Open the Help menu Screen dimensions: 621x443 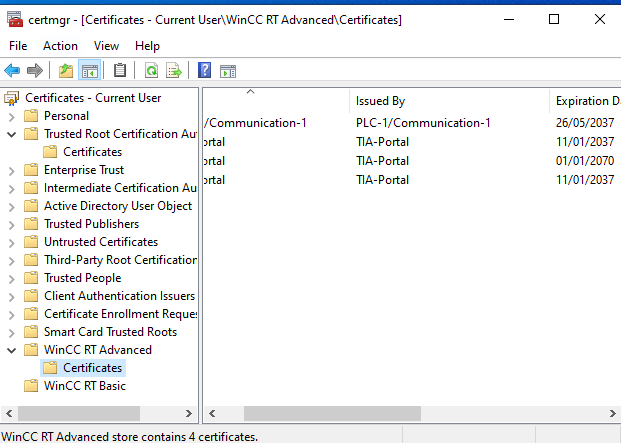(147, 46)
